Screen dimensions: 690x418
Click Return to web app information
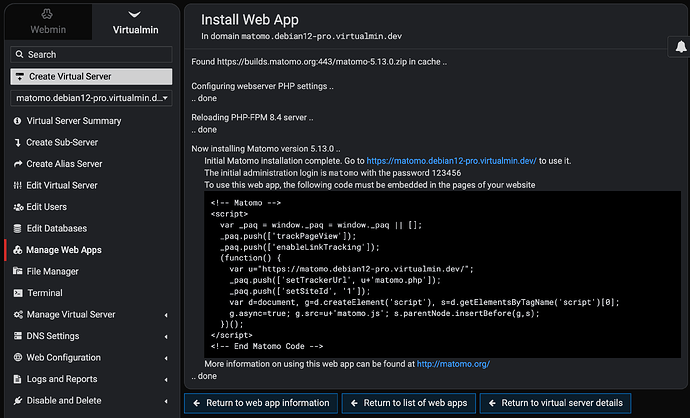click(x=261, y=403)
